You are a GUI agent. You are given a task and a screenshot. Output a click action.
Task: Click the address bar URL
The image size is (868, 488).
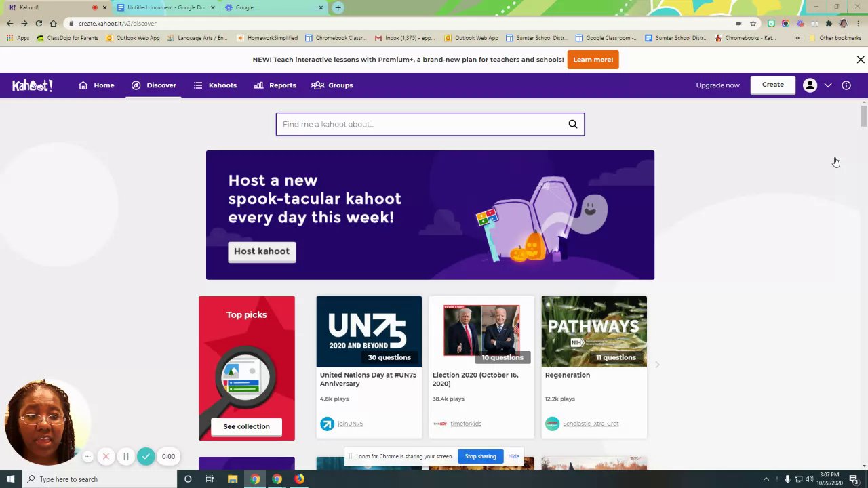[x=117, y=24]
